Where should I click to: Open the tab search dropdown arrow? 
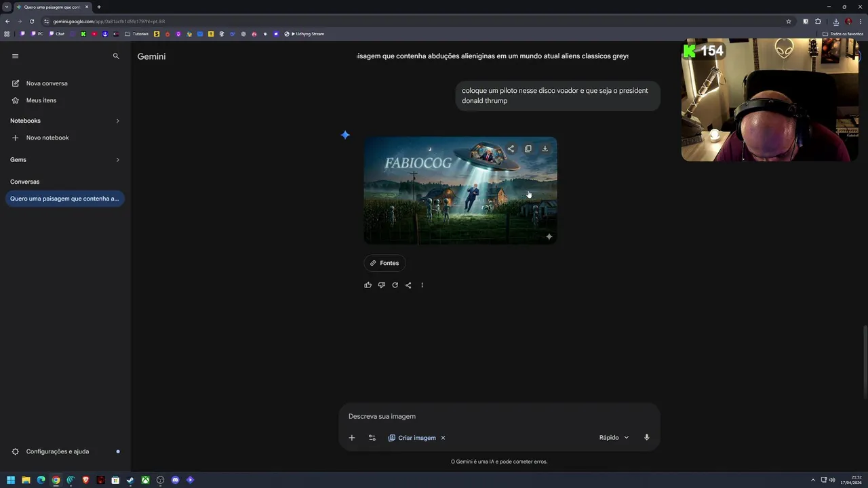[x=7, y=7]
